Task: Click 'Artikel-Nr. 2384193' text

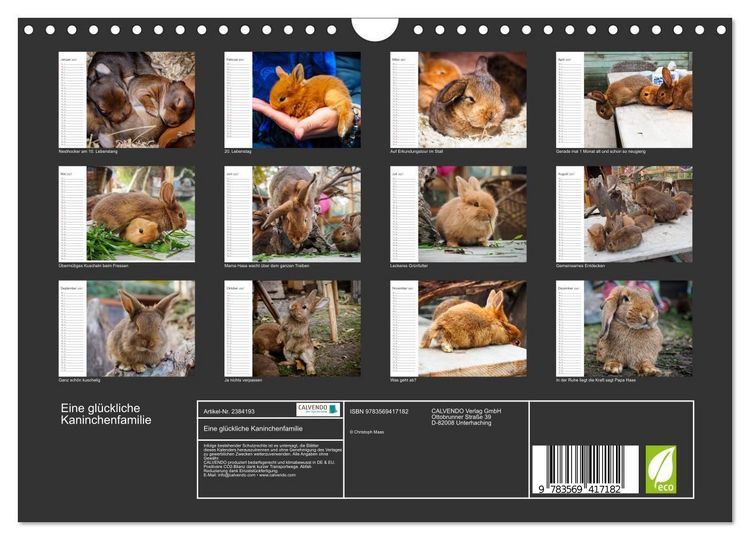Action: (x=229, y=411)
